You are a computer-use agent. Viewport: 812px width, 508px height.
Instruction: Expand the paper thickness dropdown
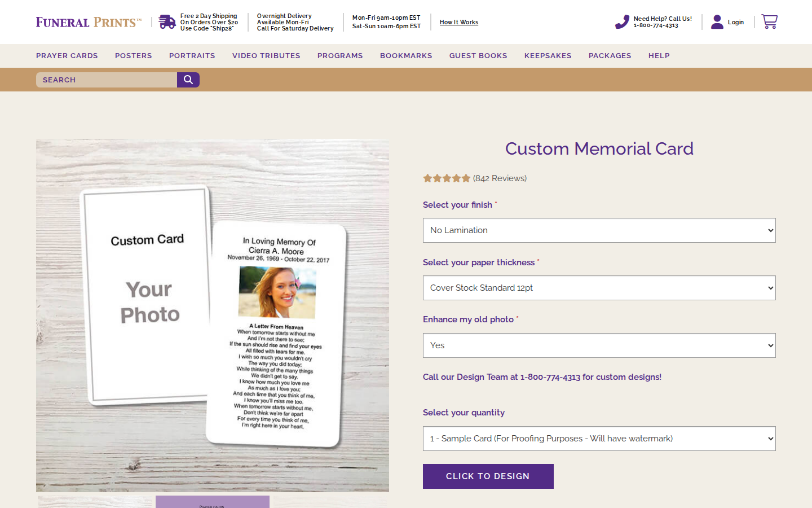tap(599, 288)
